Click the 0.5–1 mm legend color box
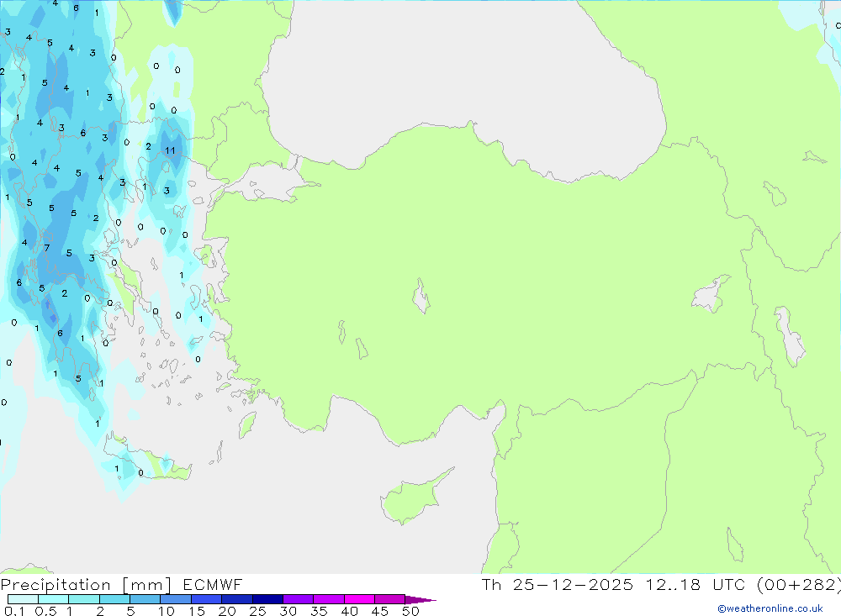Screen dimensions: 841x616 (53, 599)
